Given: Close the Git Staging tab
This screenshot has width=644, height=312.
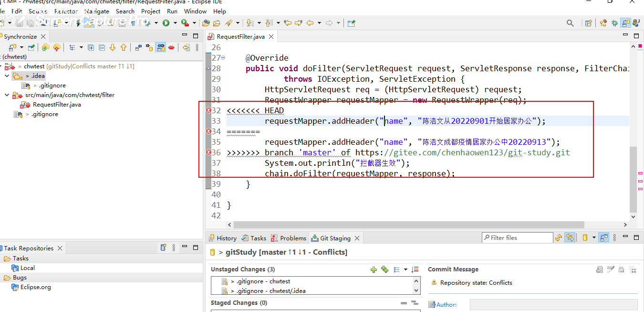Looking at the screenshot, I should pyautogui.click(x=357, y=238).
